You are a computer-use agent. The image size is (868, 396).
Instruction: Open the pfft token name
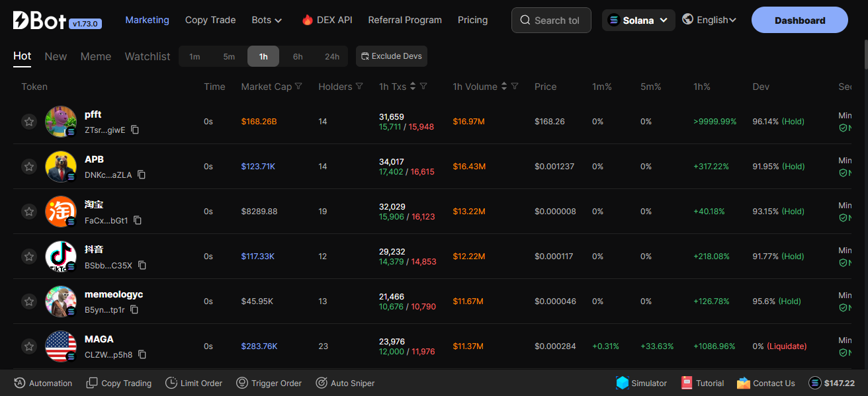point(93,114)
